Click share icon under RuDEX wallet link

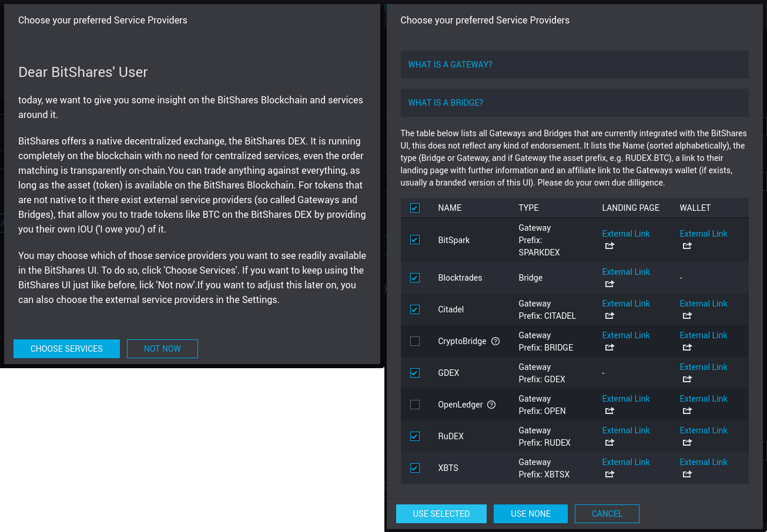(x=687, y=443)
